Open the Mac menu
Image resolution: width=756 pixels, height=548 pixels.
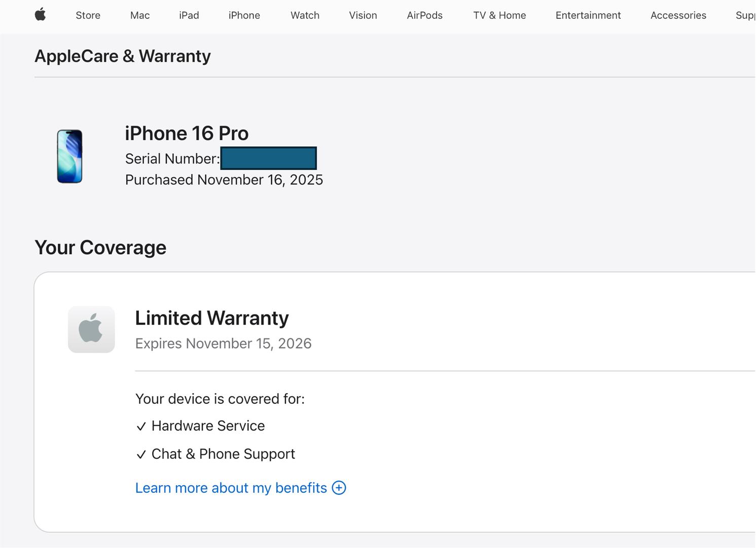click(x=140, y=15)
